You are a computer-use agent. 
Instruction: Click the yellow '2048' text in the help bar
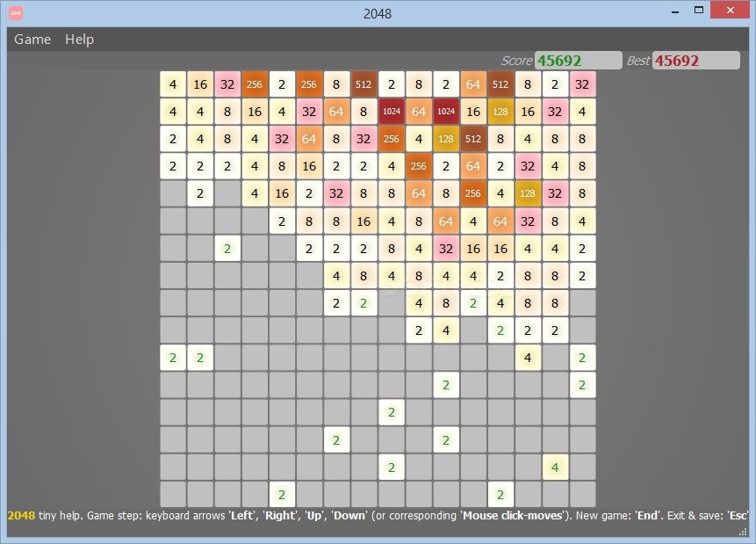(x=21, y=516)
